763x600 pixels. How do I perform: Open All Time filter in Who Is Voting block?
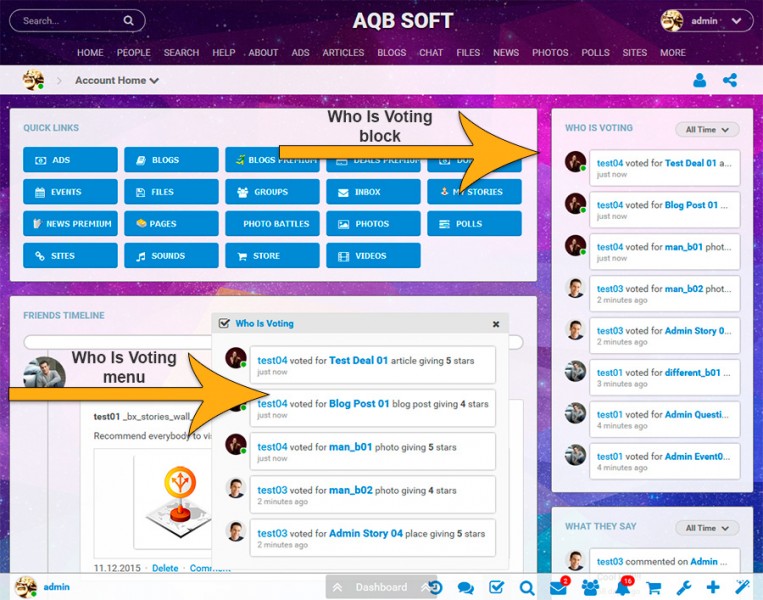[707, 129]
